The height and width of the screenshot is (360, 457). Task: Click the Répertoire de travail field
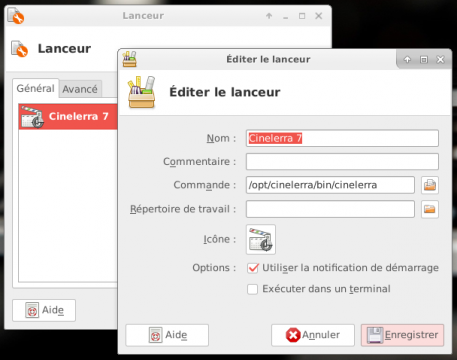[330, 209]
